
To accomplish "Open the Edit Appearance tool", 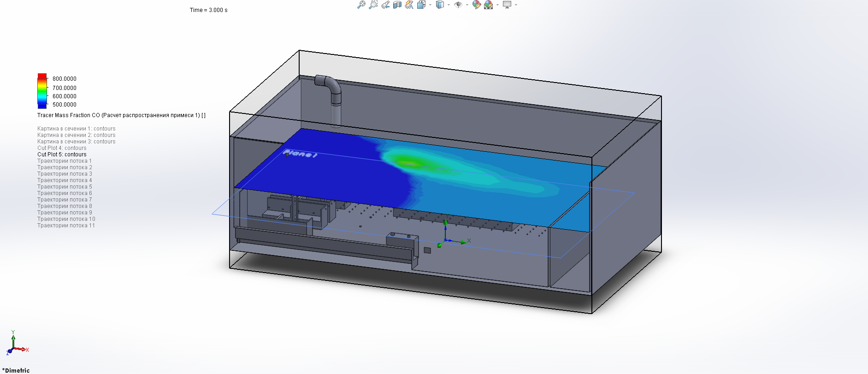I will point(477,5).
